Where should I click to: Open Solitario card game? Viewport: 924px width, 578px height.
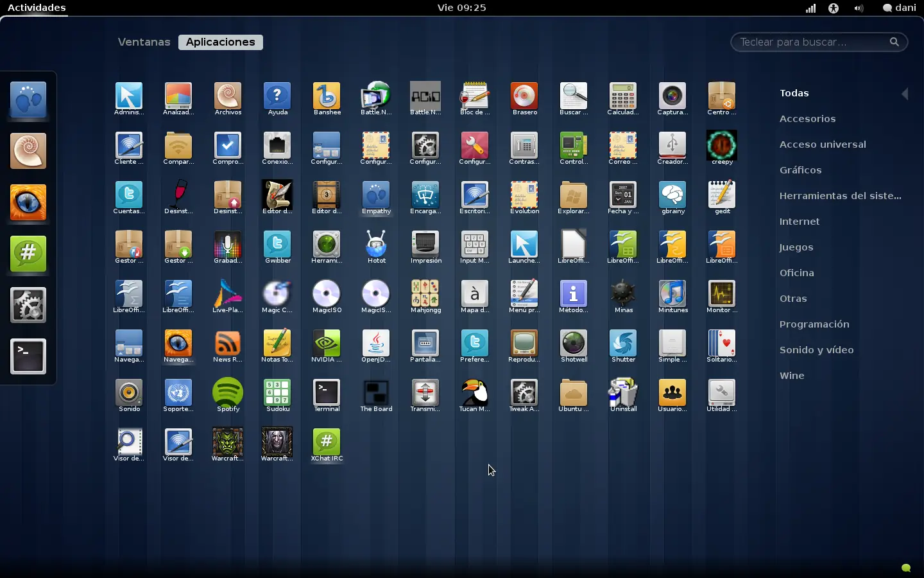pyautogui.click(x=722, y=346)
